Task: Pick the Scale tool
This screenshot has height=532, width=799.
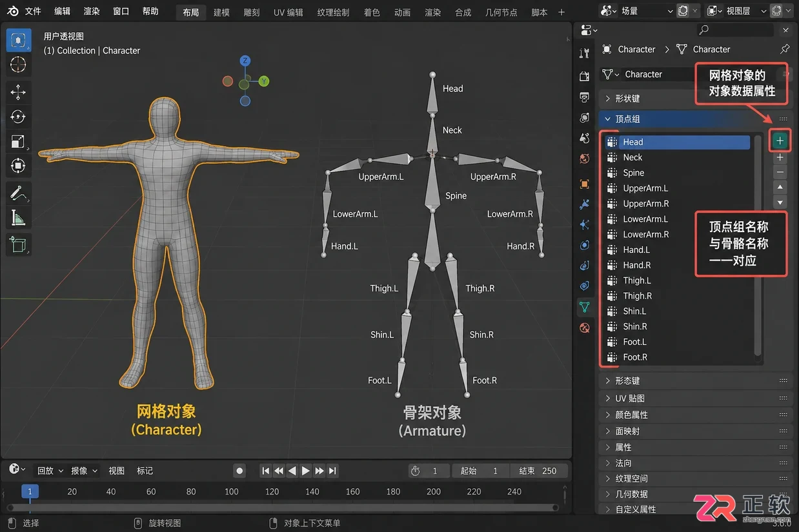Action: tap(18, 141)
